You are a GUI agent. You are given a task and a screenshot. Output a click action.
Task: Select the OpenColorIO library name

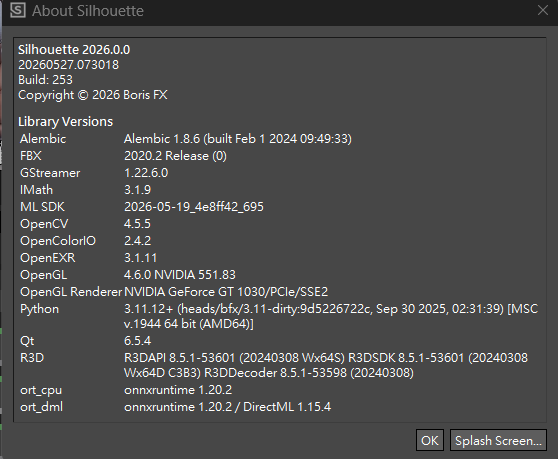[58, 241]
